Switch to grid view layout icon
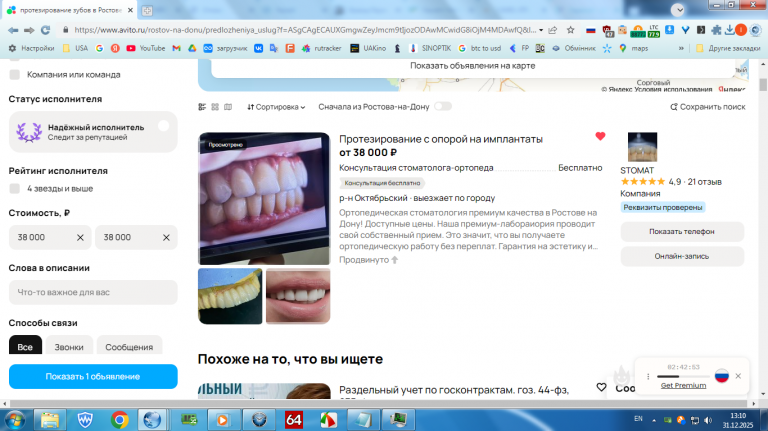 (215, 107)
